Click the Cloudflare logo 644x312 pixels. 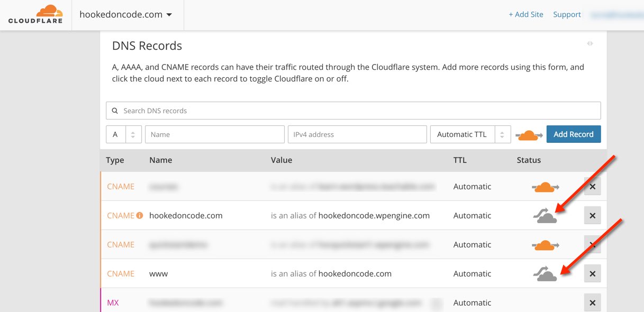pyautogui.click(x=35, y=14)
